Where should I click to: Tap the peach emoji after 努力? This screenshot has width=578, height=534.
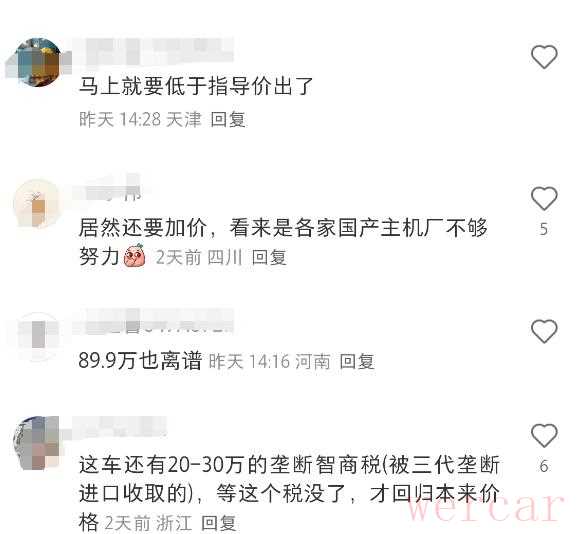click(134, 255)
